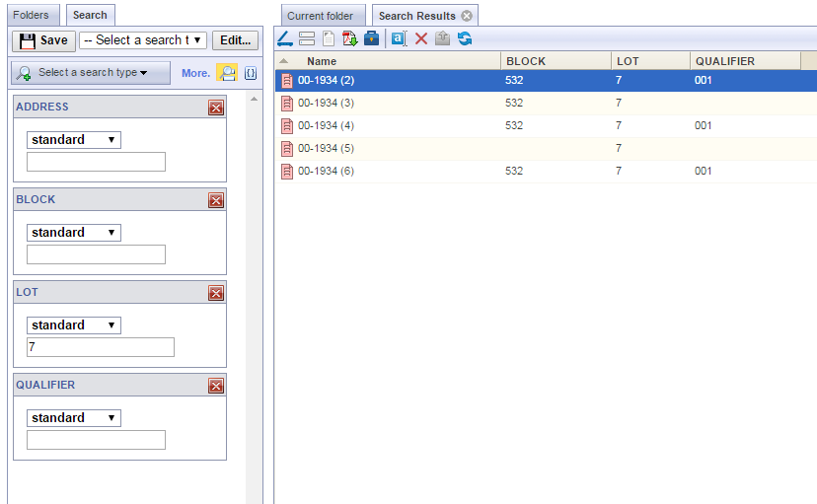Open the saved search selector dropdown
The height and width of the screenshot is (504, 817).
pos(143,40)
